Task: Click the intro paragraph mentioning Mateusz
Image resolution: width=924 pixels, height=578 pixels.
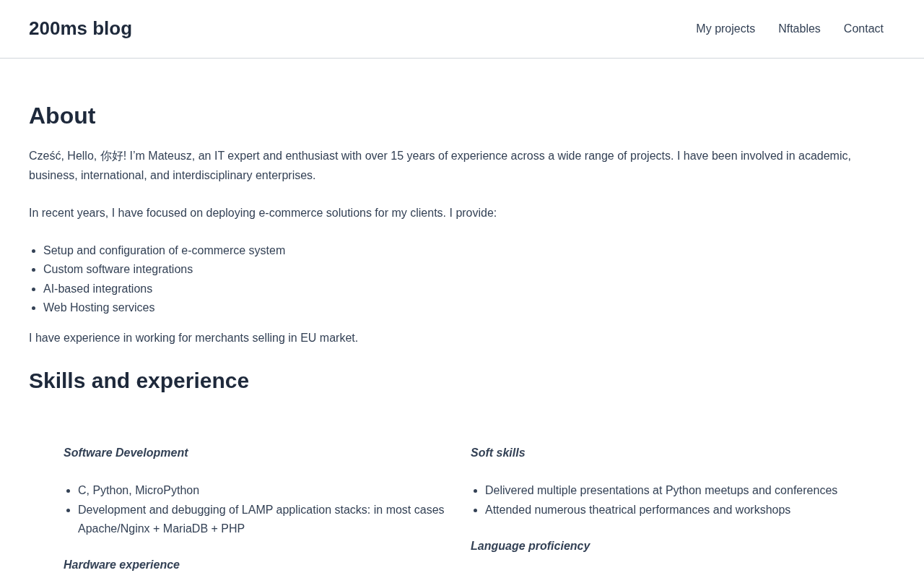Action: [x=440, y=165]
